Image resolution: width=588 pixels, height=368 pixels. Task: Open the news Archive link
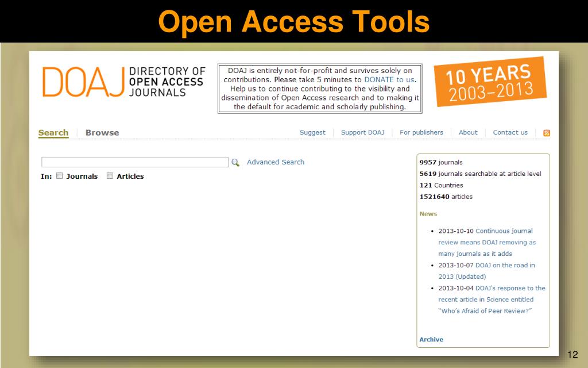pos(431,339)
